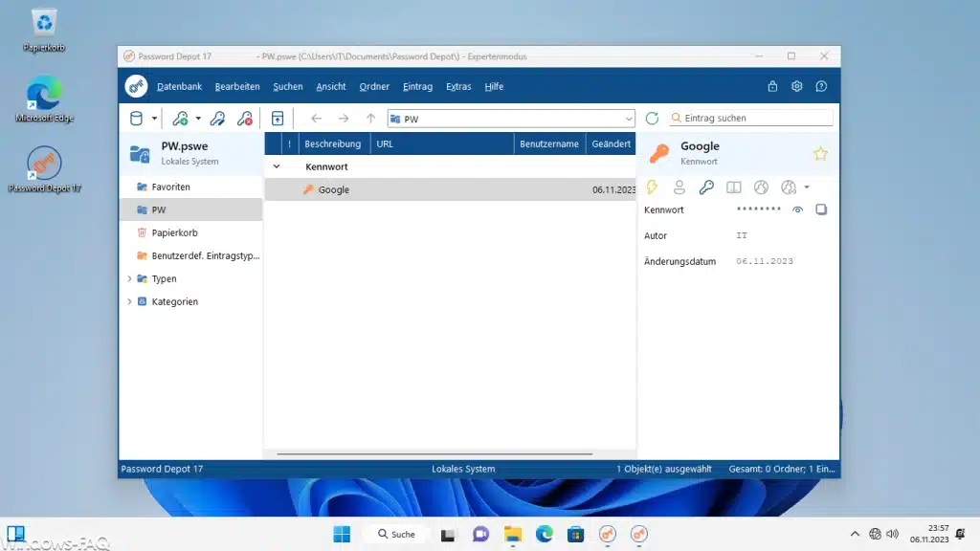The height and width of the screenshot is (551, 980).
Task: Sort by the URL column header
Action: tap(442, 143)
